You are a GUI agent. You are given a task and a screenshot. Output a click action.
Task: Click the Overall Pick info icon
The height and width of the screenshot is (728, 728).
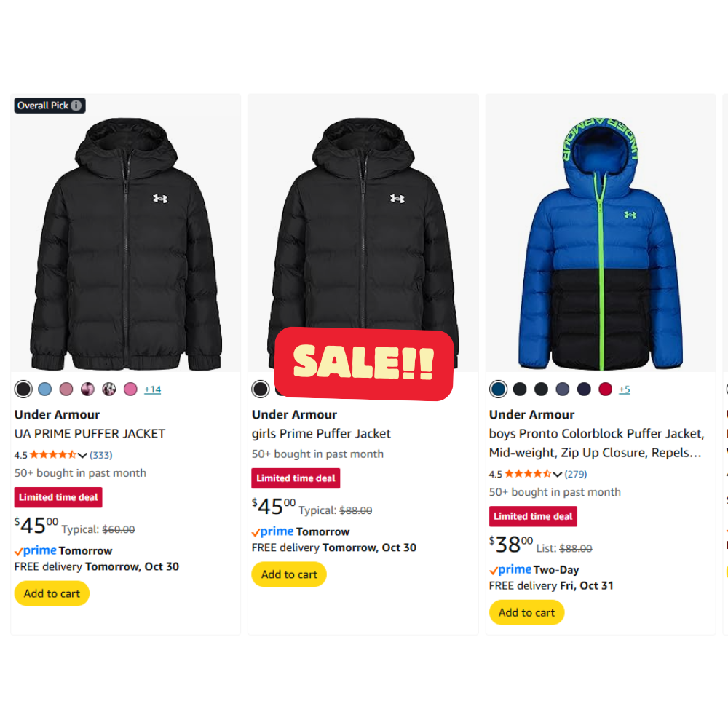tap(76, 106)
